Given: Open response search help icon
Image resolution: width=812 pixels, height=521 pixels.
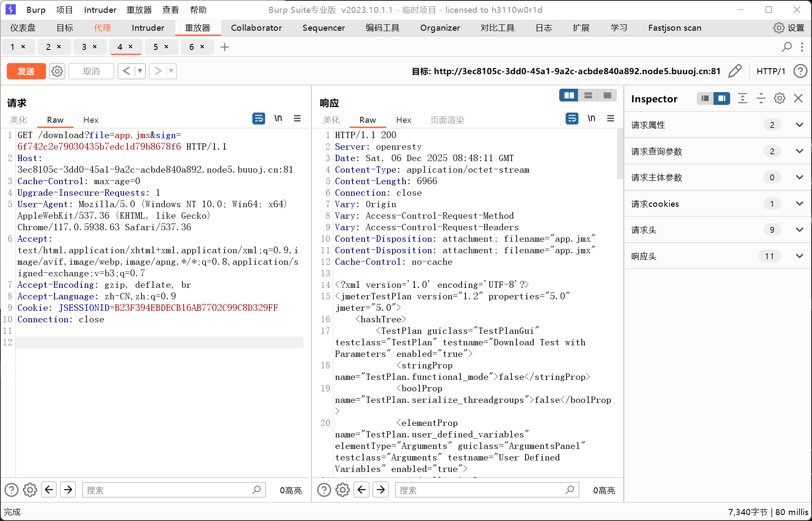Looking at the screenshot, I should [324, 490].
